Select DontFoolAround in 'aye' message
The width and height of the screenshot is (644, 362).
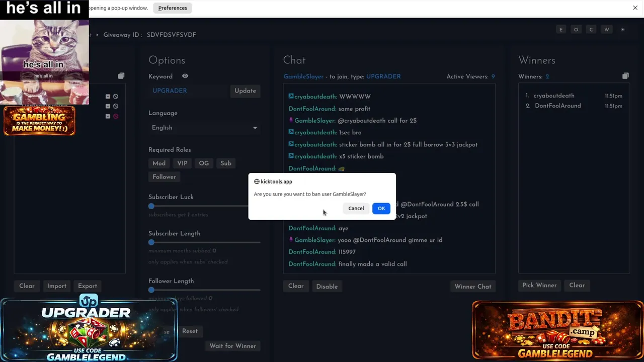coord(312,228)
